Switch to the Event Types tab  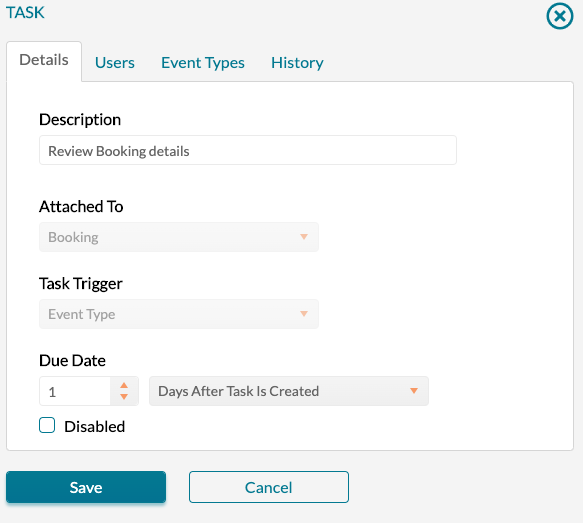(x=203, y=62)
